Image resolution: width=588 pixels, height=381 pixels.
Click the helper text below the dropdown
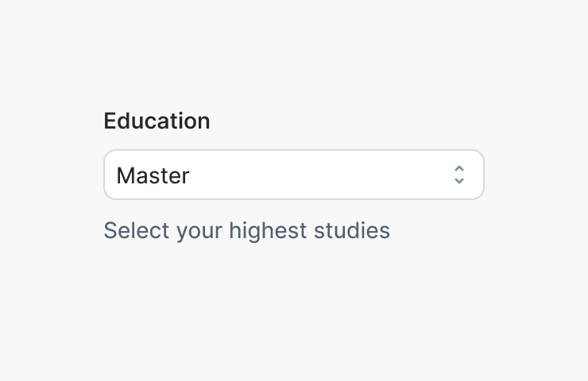coord(246,231)
